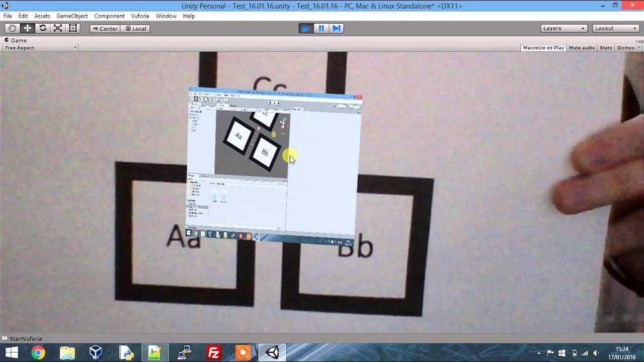
Task: Select the Rect transform tool
Action: 73,29
